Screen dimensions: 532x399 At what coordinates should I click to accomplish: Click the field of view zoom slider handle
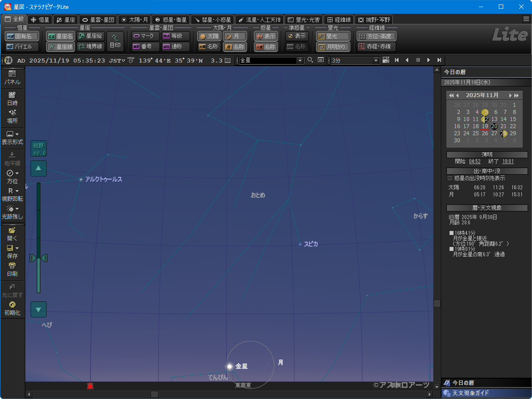click(x=39, y=258)
